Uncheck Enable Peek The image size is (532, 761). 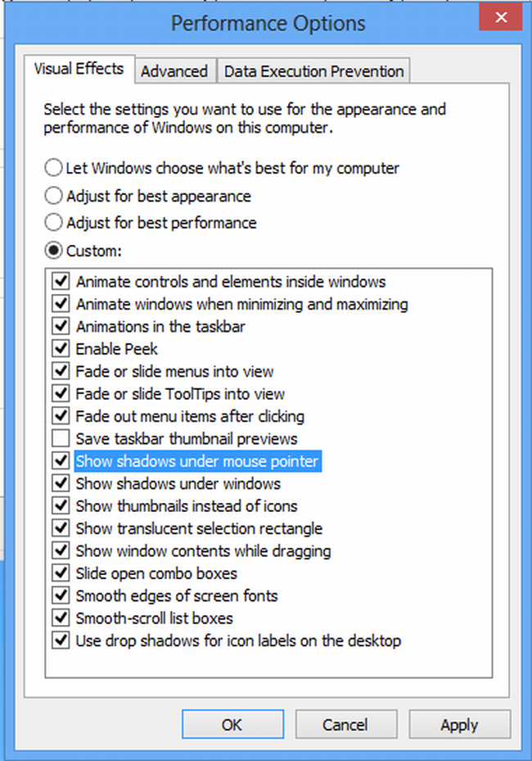pyautogui.click(x=61, y=349)
